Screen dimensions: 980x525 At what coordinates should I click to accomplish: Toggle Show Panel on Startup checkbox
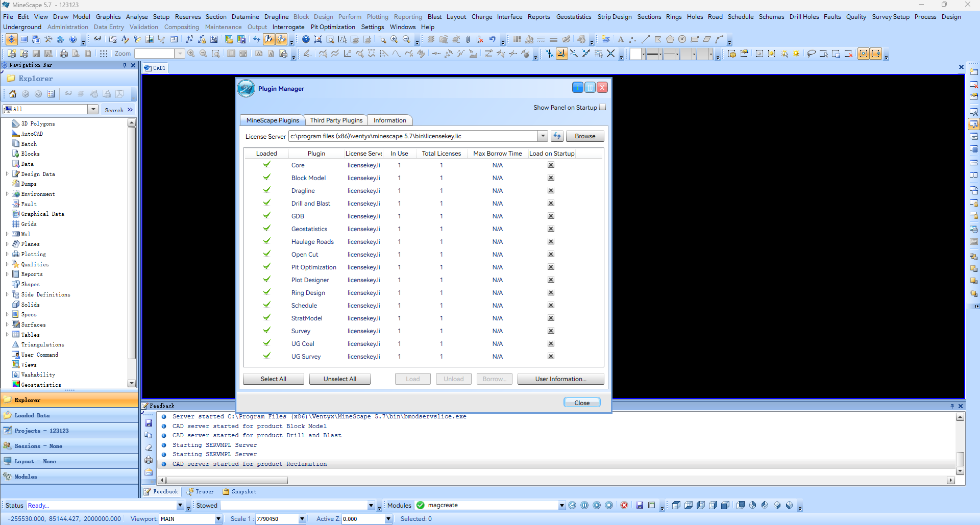pos(602,107)
